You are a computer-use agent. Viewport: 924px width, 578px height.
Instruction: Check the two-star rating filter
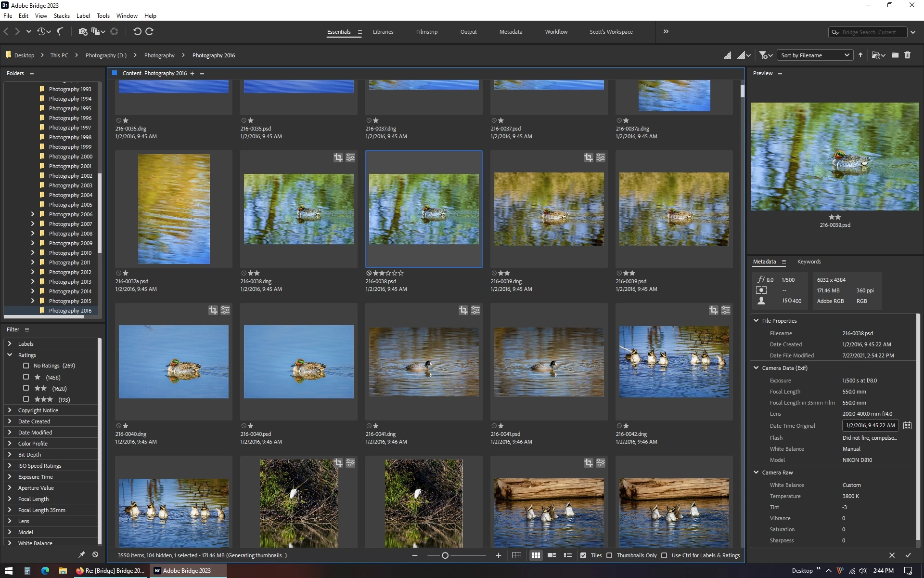26,388
